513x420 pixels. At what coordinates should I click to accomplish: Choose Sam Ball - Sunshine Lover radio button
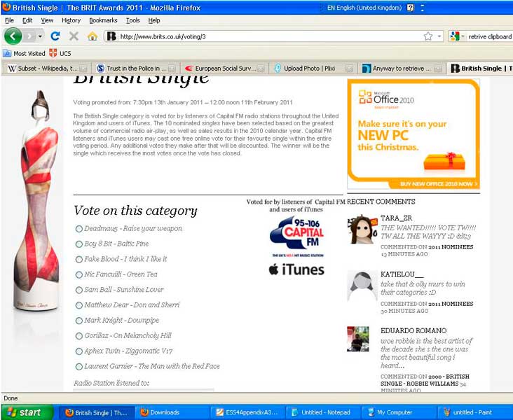tap(79, 289)
